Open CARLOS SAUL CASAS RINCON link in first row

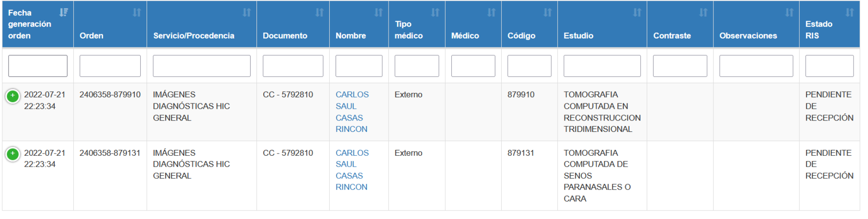pyautogui.click(x=351, y=112)
